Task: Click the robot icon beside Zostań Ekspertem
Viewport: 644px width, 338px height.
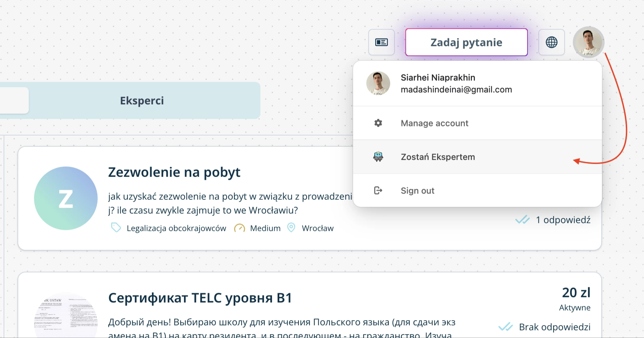Action: coord(378,157)
